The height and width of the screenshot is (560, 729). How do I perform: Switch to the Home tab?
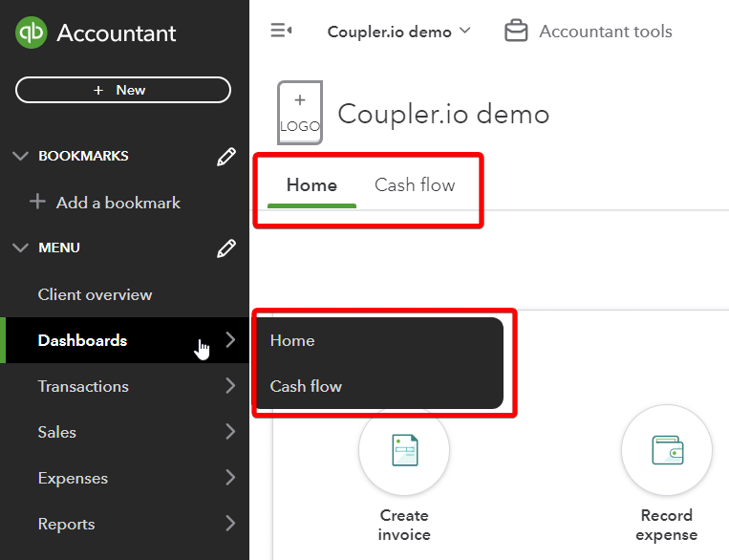(312, 185)
